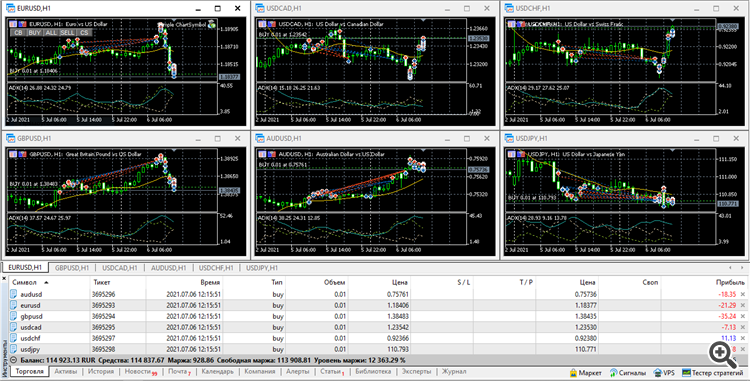750x381 pixels.
Task: Sort by the Символ column arrow
Action: tap(46, 283)
